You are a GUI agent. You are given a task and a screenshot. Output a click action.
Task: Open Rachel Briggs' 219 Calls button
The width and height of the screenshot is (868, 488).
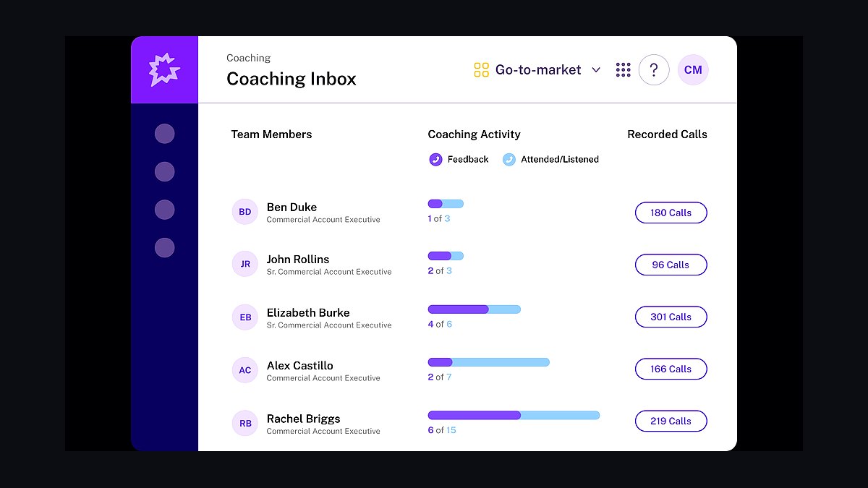[x=671, y=421]
